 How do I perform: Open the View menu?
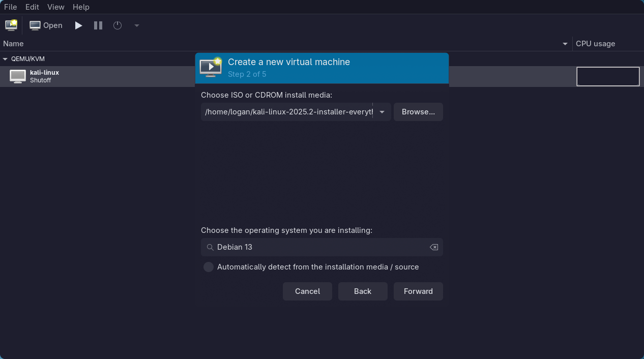[55, 7]
